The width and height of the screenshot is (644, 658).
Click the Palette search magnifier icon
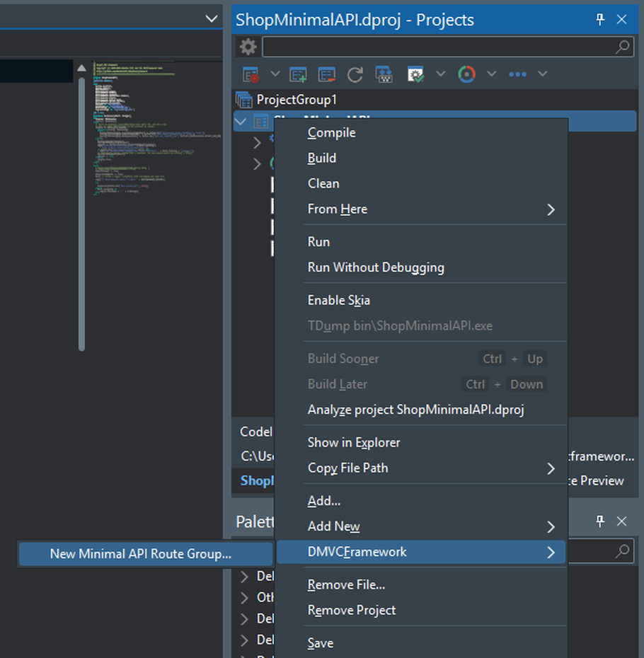(622, 551)
